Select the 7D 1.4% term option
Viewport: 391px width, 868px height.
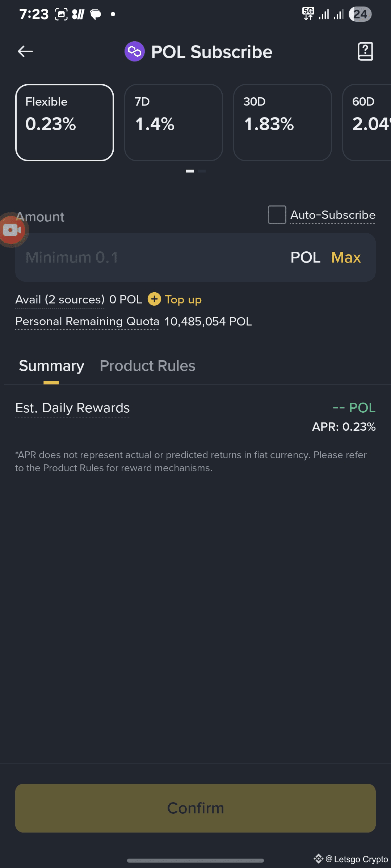[x=173, y=123]
